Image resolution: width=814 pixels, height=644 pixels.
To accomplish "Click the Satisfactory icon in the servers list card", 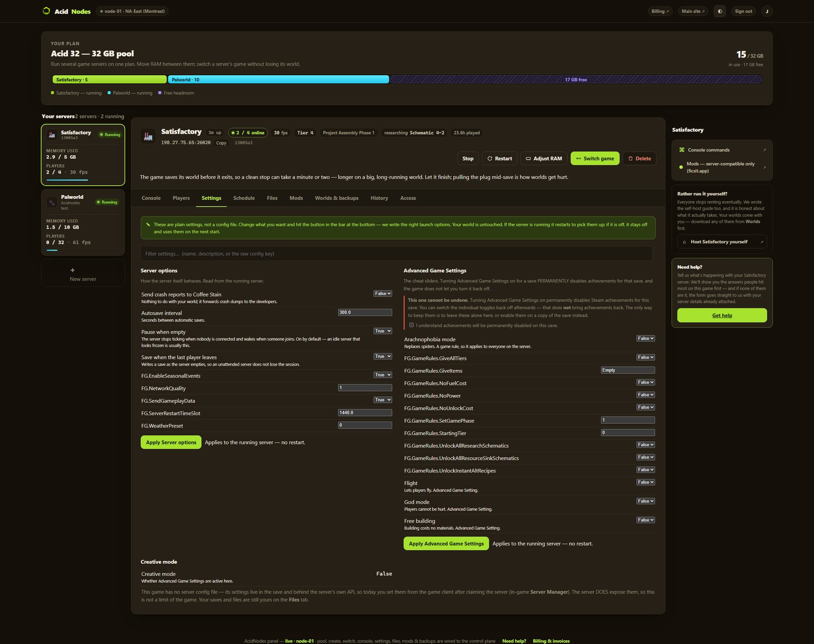I will (x=51, y=135).
